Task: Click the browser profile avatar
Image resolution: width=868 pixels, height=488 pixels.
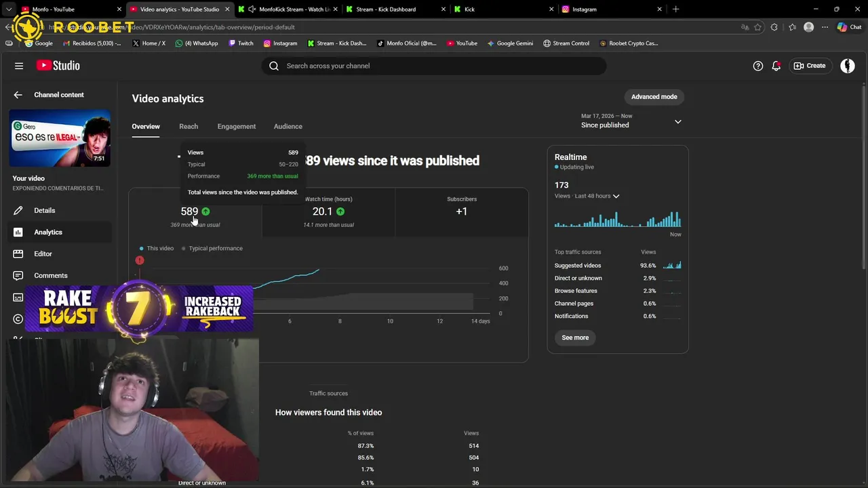Action: point(808,27)
